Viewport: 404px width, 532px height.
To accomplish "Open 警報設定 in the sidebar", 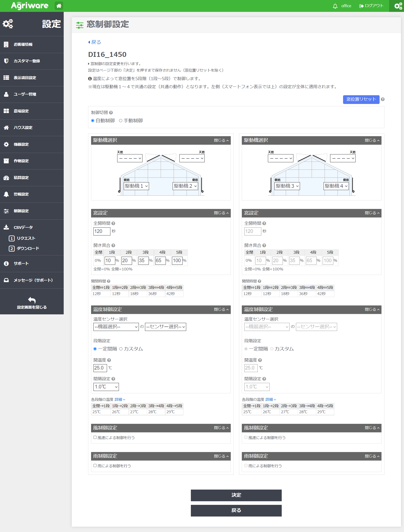I will click(x=21, y=194).
